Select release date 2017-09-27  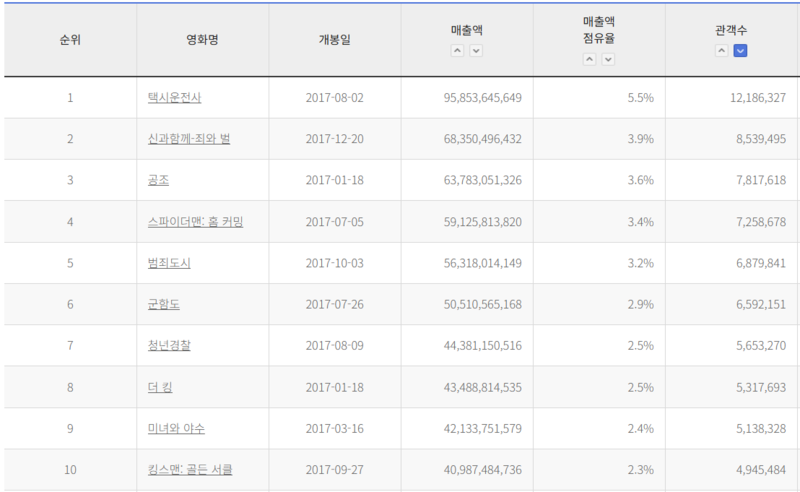[x=335, y=470]
